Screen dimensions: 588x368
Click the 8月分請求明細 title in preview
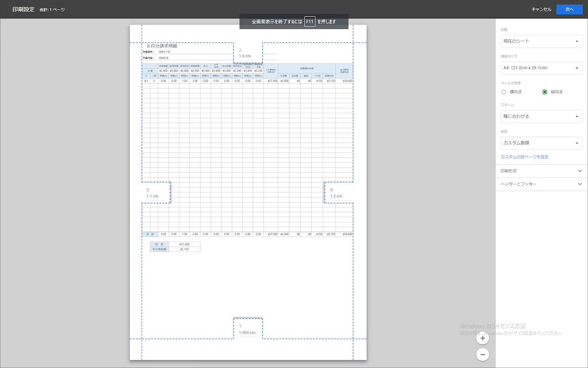[162, 46]
